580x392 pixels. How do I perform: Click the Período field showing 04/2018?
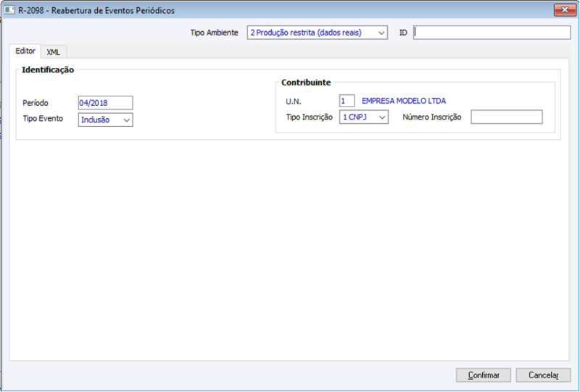tap(105, 103)
